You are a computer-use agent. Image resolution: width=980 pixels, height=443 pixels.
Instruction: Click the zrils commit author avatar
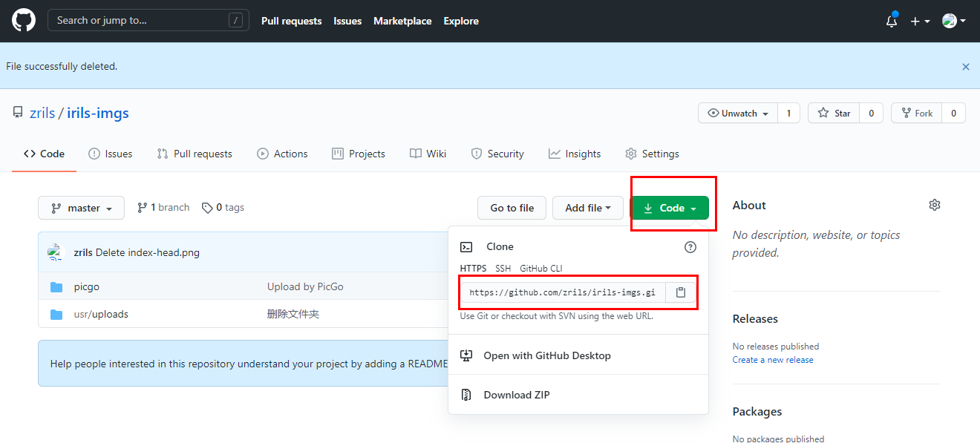click(x=56, y=252)
